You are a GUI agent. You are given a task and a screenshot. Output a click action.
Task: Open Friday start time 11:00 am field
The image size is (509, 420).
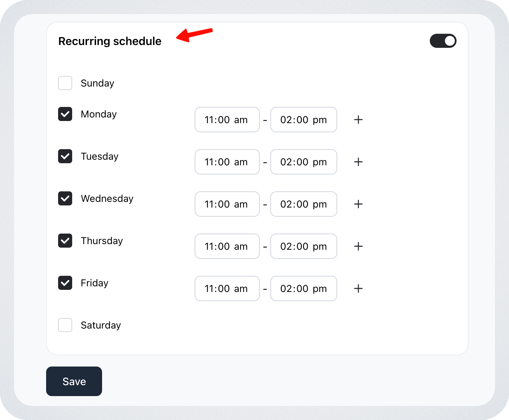[227, 288]
